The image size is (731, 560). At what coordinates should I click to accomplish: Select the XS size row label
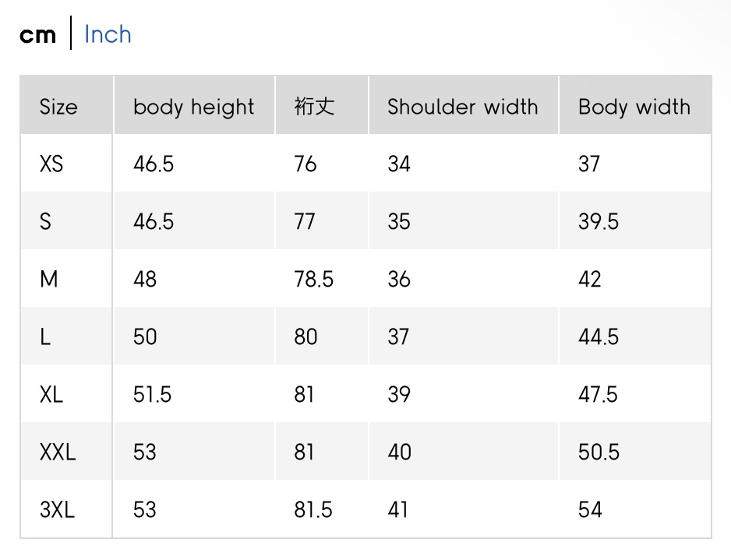(51, 164)
